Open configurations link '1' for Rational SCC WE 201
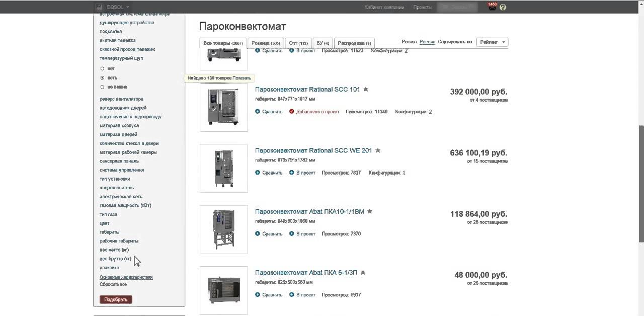The height and width of the screenshot is (316, 644). click(x=404, y=173)
